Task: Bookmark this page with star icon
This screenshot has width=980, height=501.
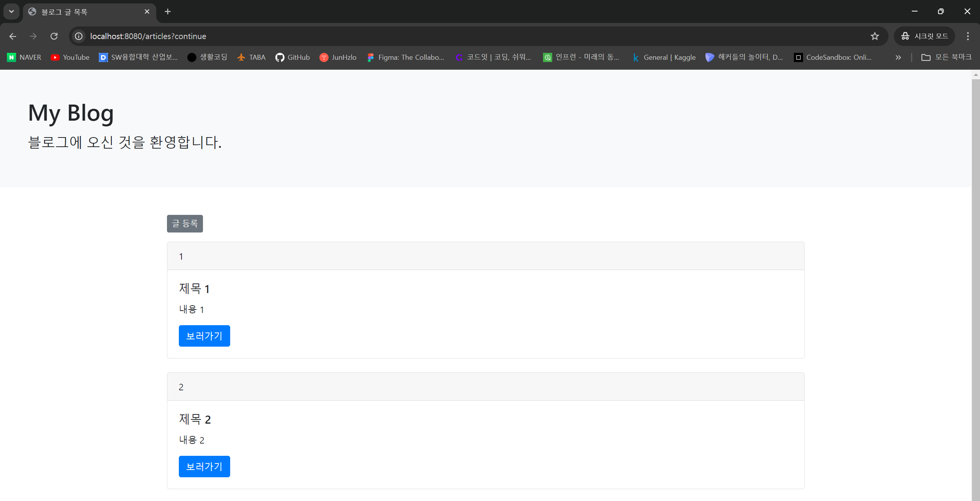Action: [x=875, y=36]
